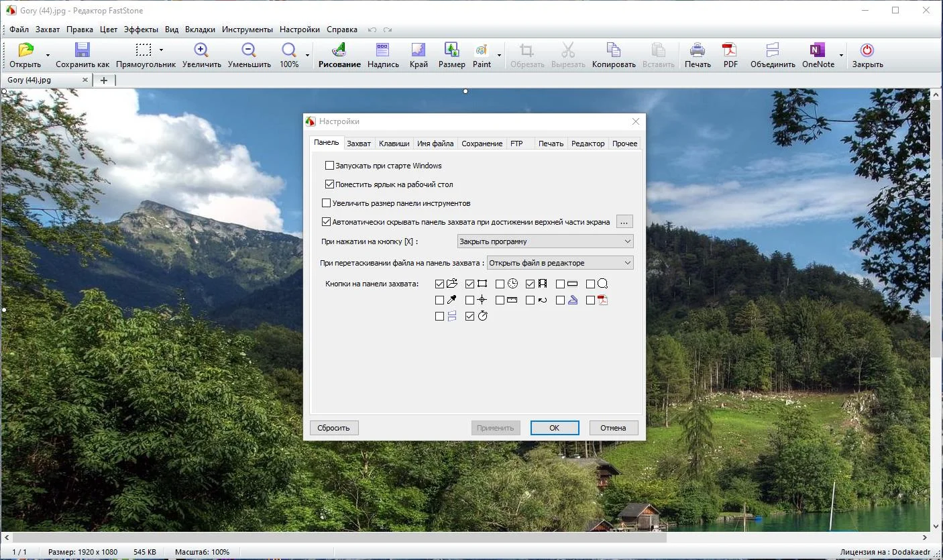Image resolution: width=943 pixels, height=560 pixels.
Task: Click the Уменьшить zoom-out icon
Action: (248, 50)
